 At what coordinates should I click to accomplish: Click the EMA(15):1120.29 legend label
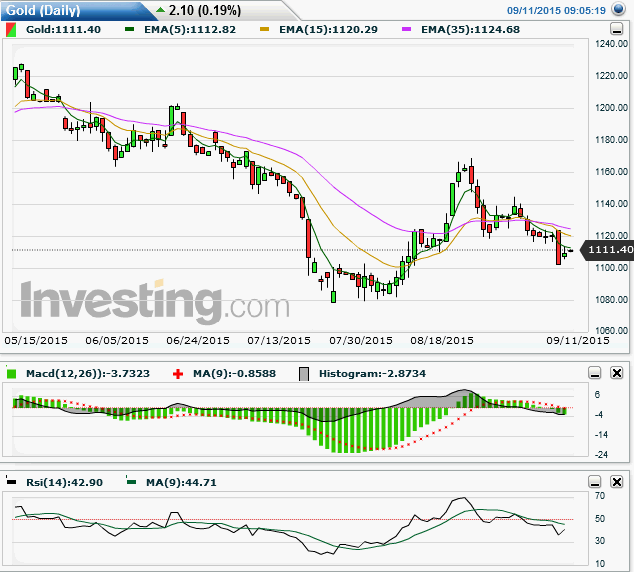click(328, 30)
